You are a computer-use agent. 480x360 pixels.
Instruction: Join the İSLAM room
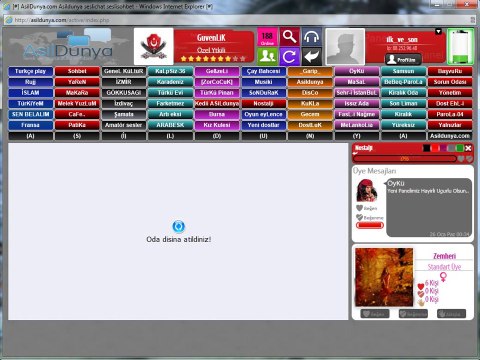[x=30, y=93]
